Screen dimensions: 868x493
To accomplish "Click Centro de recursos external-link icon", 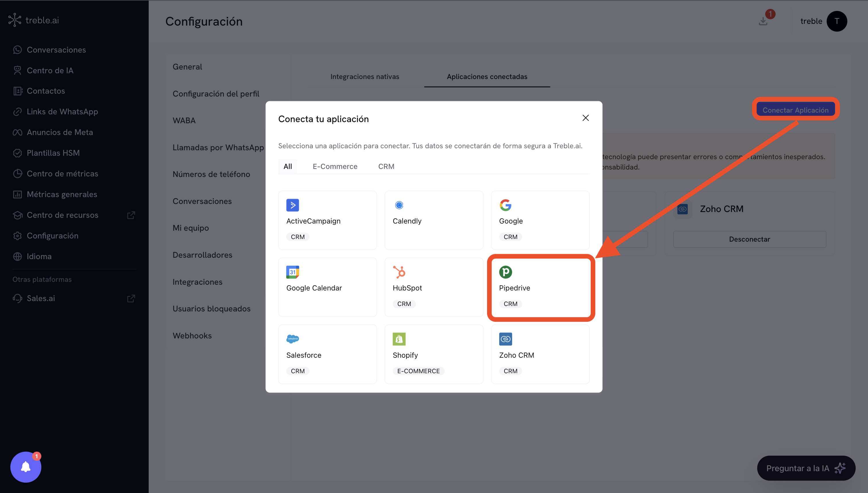I will (x=131, y=215).
